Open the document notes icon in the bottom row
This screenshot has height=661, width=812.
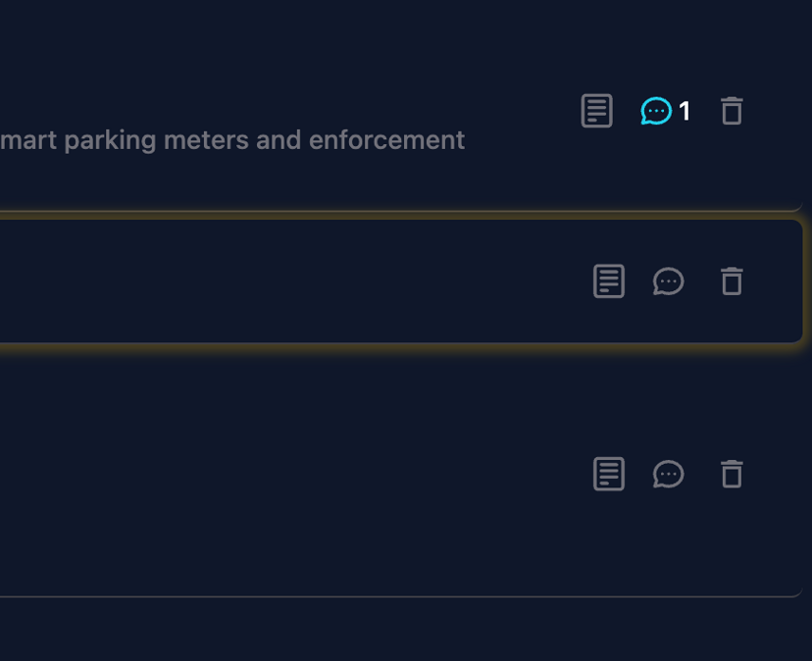point(608,474)
